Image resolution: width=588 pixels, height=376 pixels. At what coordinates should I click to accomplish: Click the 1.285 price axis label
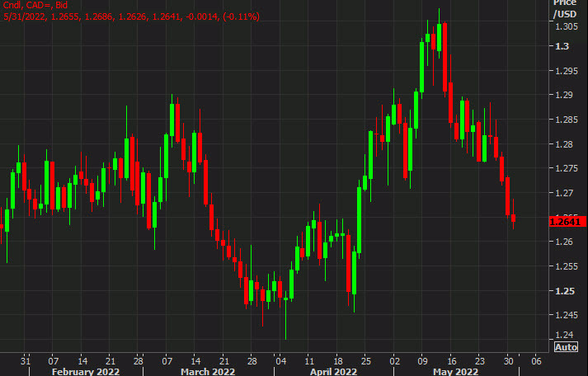tap(567, 120)
